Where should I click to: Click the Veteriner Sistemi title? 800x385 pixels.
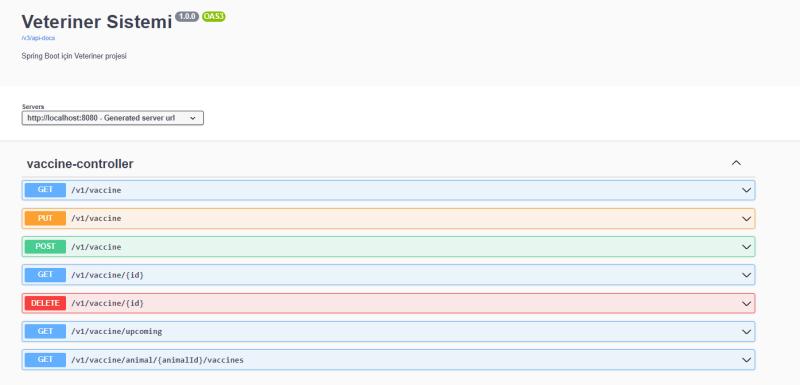pos(97,22)
